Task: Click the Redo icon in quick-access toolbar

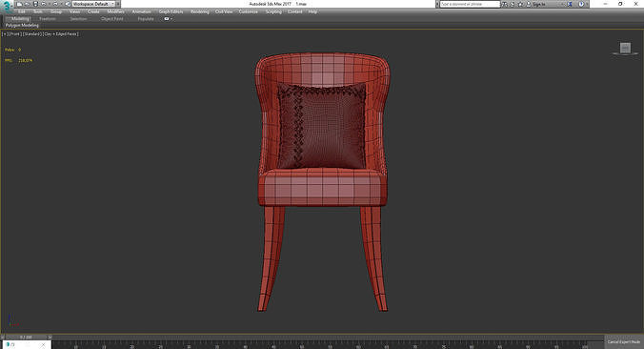Action: (x=54, y=4)
